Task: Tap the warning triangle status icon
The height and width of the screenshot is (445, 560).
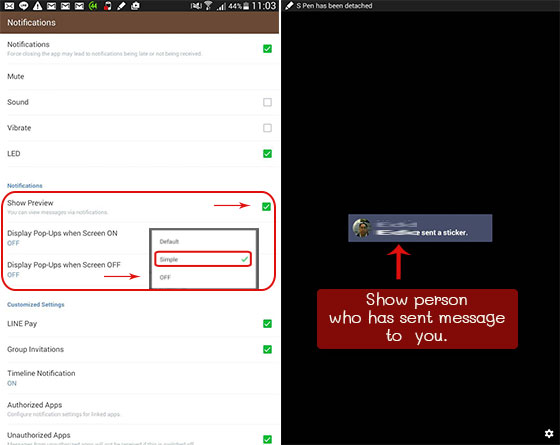Action: (x=38, y=6)
